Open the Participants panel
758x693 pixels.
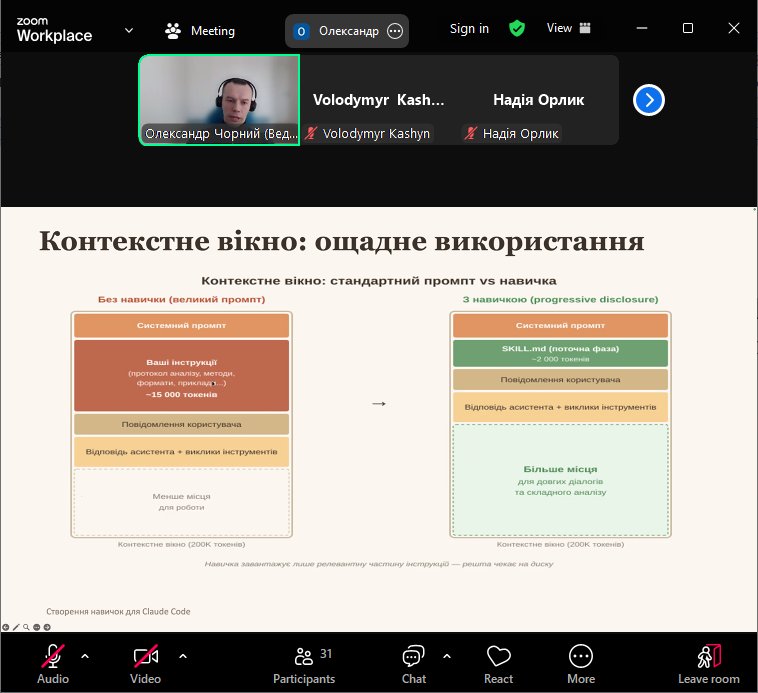(304, 663)
